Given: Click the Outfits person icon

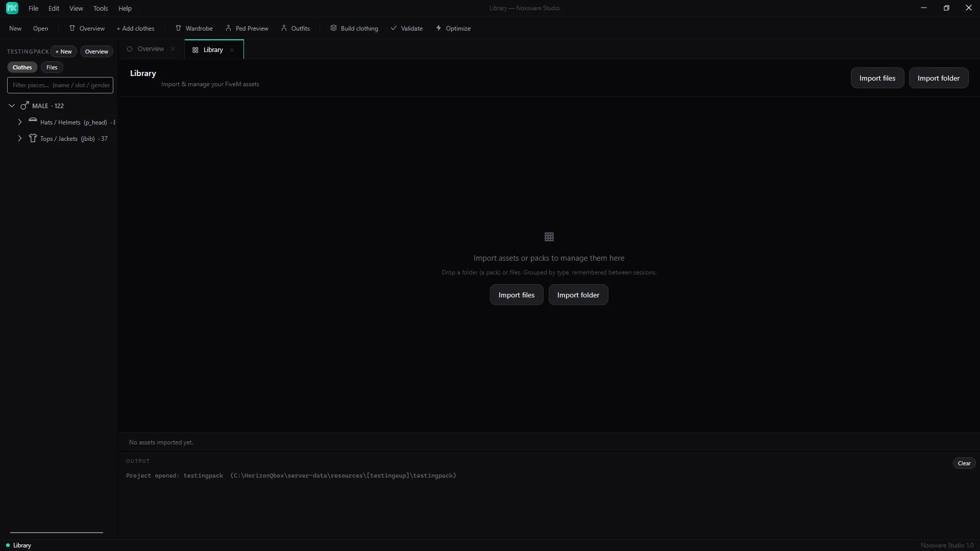Looking at the screenshot, I should (x=284, y=28).
